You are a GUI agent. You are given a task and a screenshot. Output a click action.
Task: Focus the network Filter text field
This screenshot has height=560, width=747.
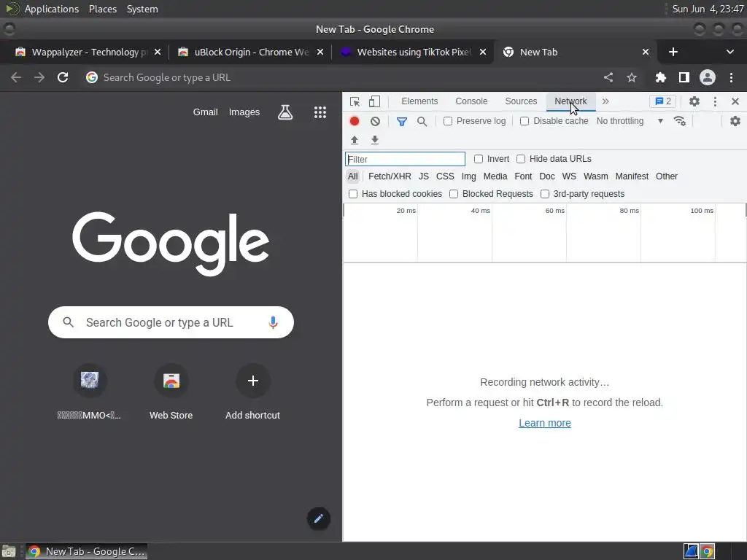tap(405, 159)
